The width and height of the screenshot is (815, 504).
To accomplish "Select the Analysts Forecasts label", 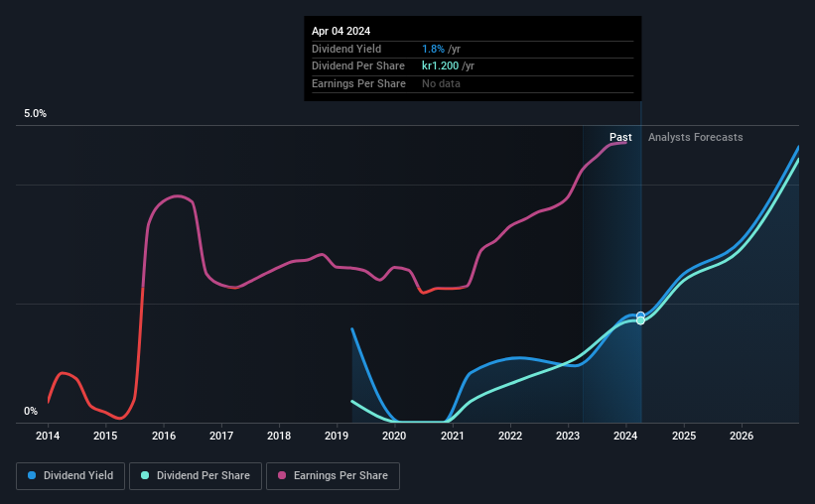I will pos(695,137).
